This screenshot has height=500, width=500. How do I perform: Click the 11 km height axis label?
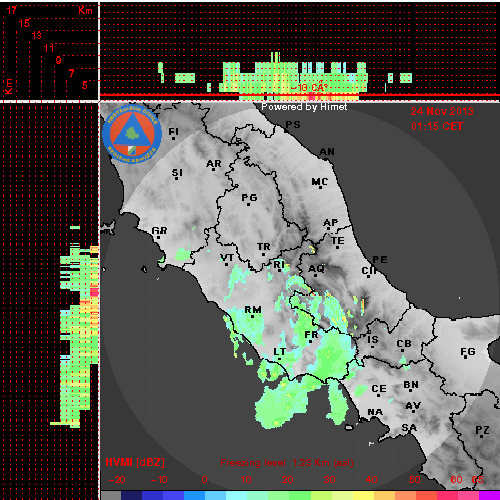click(49, 48)
